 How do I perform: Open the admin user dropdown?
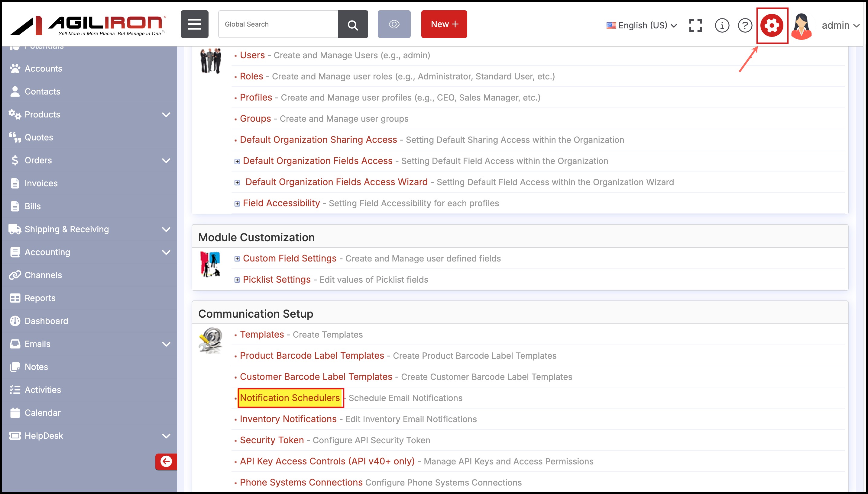tap(840, 25)
